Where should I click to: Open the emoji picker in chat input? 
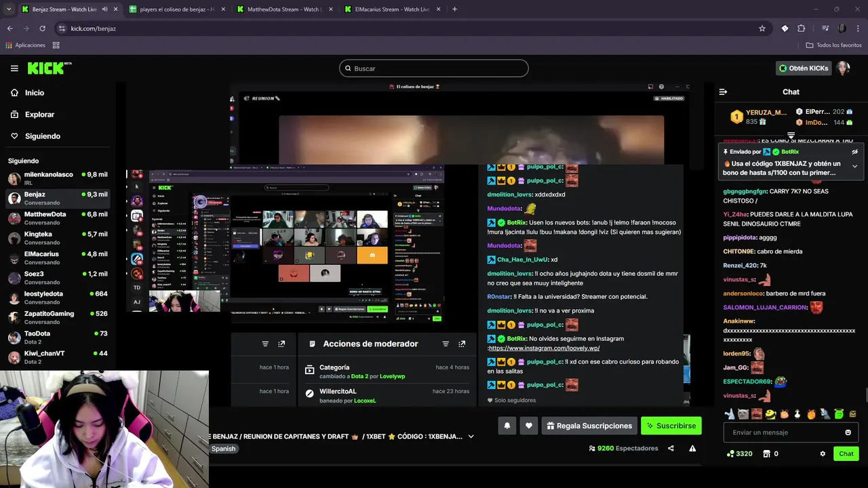(x=848, y=432)
